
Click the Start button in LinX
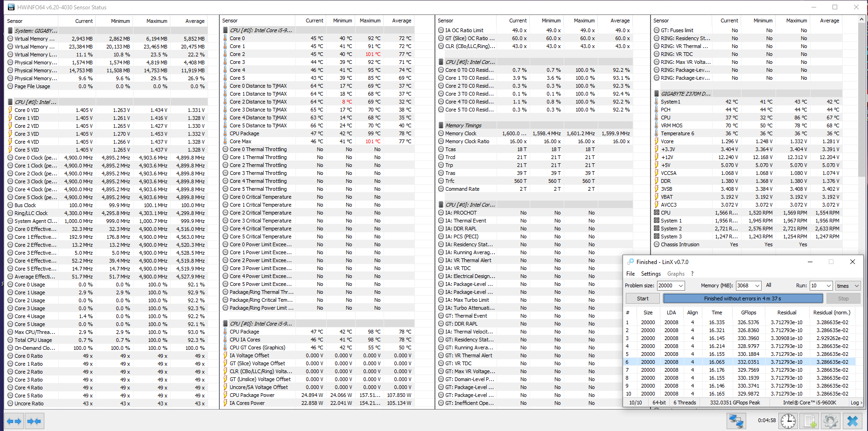click(x=643, y=299)
